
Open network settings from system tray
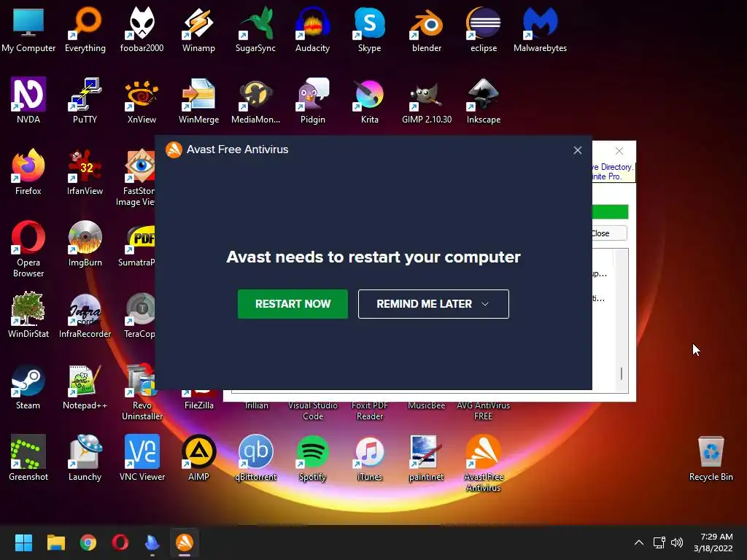click(x=659, y=542)
